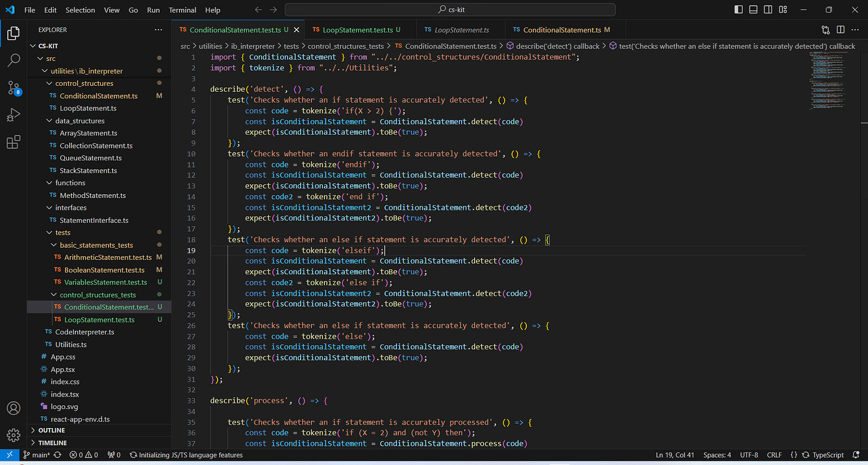Open Source Control view with 8 changes
Viewport: 868px width, 465px height.
(13, 88)
